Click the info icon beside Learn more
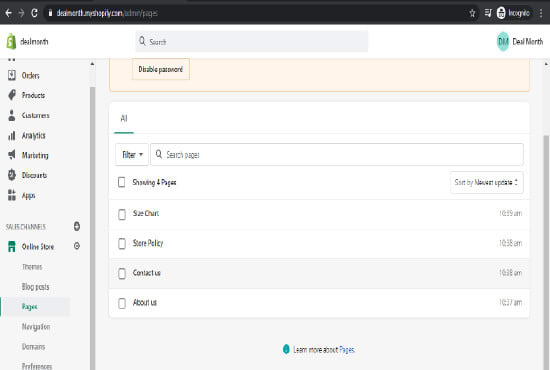 click(x=286, y=349)
